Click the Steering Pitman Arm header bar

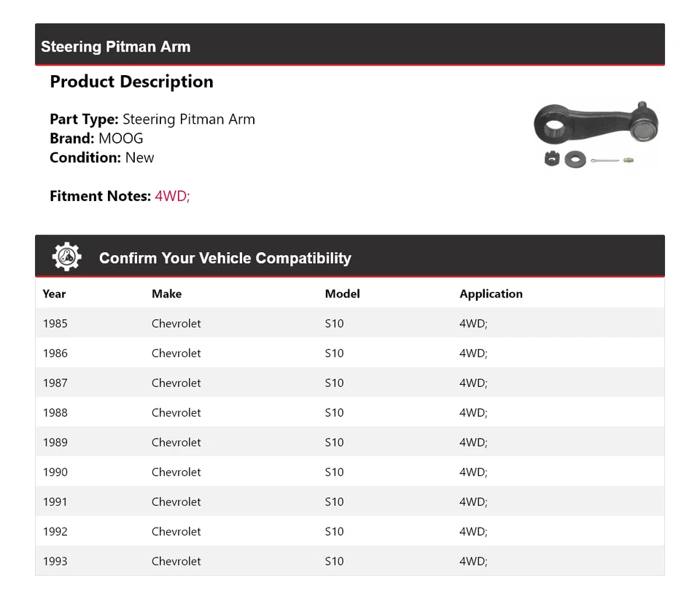[x=350, y=45]
